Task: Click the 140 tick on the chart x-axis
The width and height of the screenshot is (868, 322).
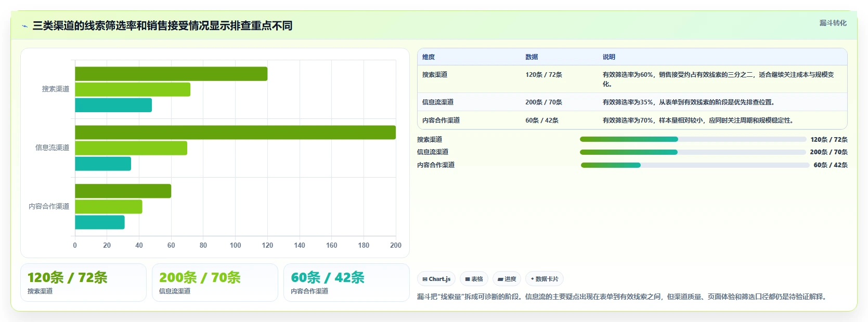Action: pyautogui.click(x=300, y=245)
